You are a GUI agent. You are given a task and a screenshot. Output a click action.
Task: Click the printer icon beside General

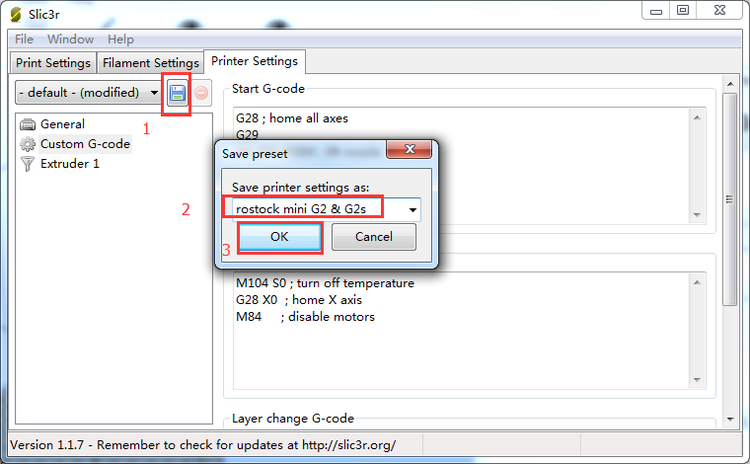[27, 124]
